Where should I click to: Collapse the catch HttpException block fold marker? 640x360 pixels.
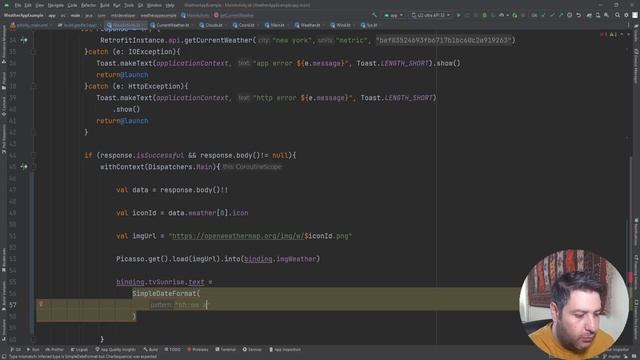(34, 86)
